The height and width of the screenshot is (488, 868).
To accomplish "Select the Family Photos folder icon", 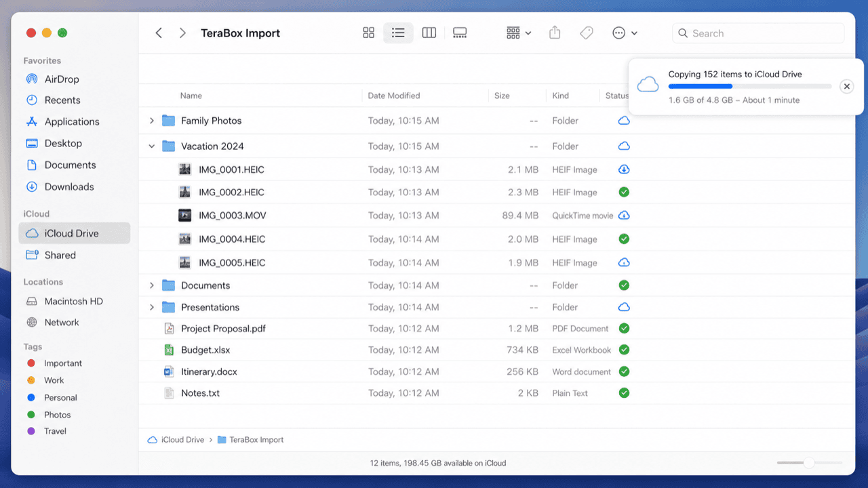I will click(x=169, y=121).
